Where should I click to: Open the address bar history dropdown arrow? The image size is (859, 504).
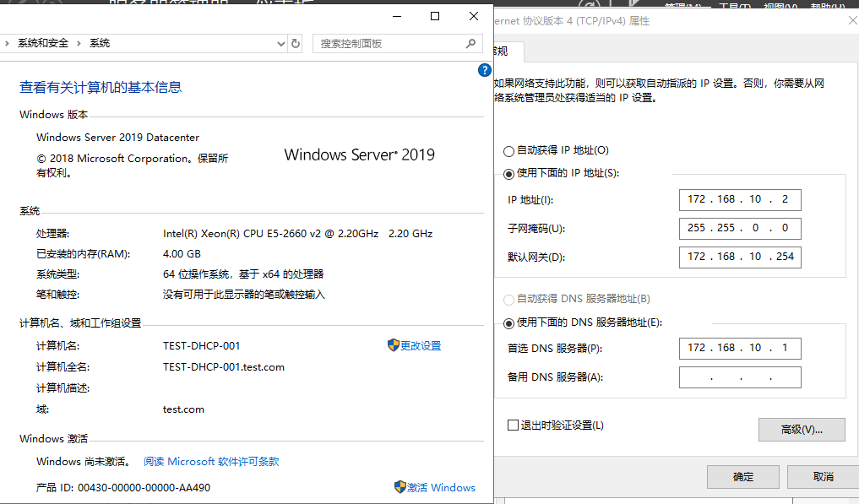point(281,43)
